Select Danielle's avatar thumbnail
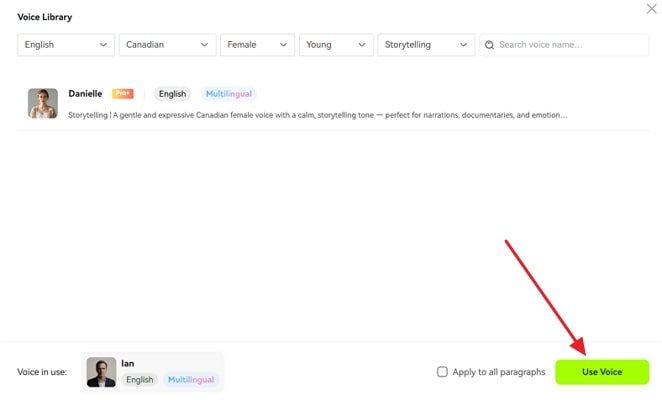This screenshot has width=662, height=400. pyautogui.click(x=43, y=103)
